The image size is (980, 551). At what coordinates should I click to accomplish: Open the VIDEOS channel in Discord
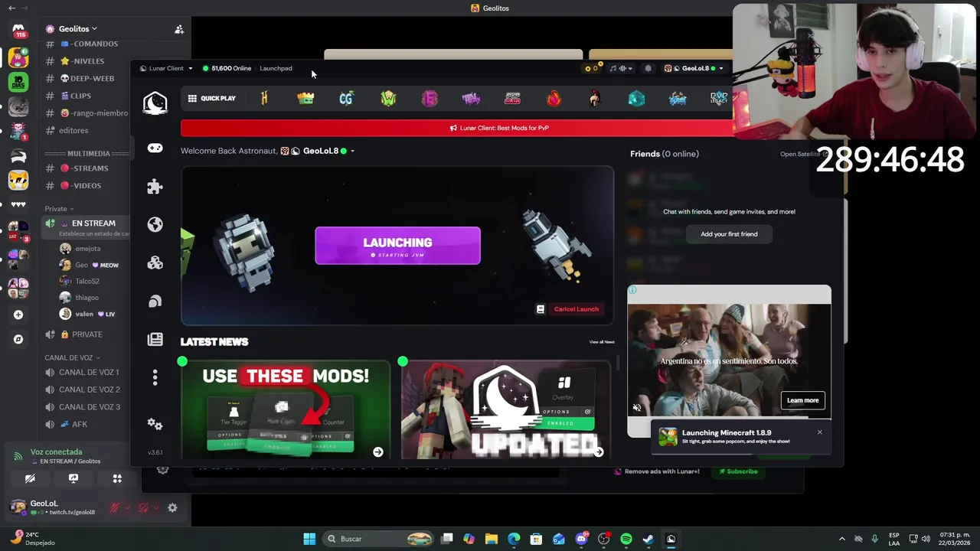84,185
